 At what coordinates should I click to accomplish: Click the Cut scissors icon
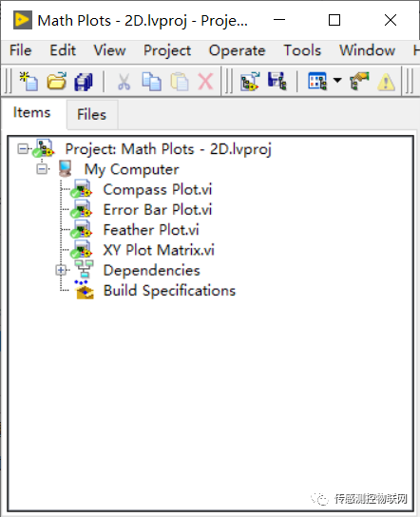(124, 82)
